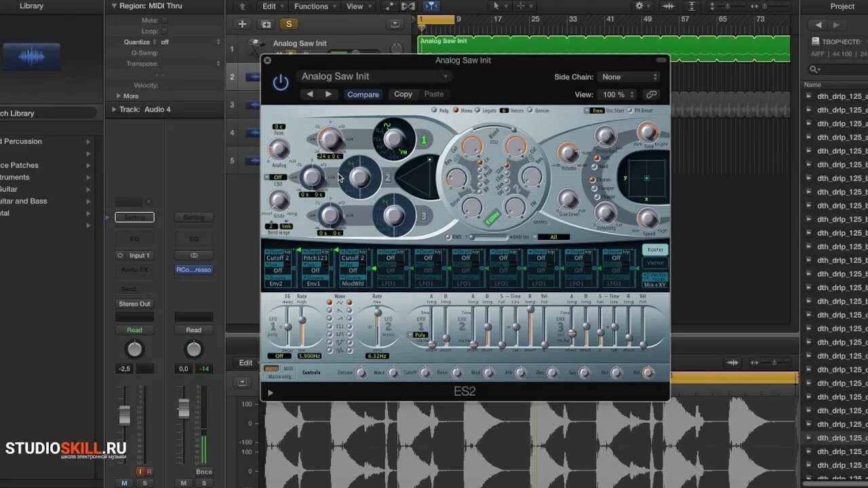This screenshot has height=488, width=868.
Task: Open the CBD Off dropdown in ES2
Action: [277, 177]
